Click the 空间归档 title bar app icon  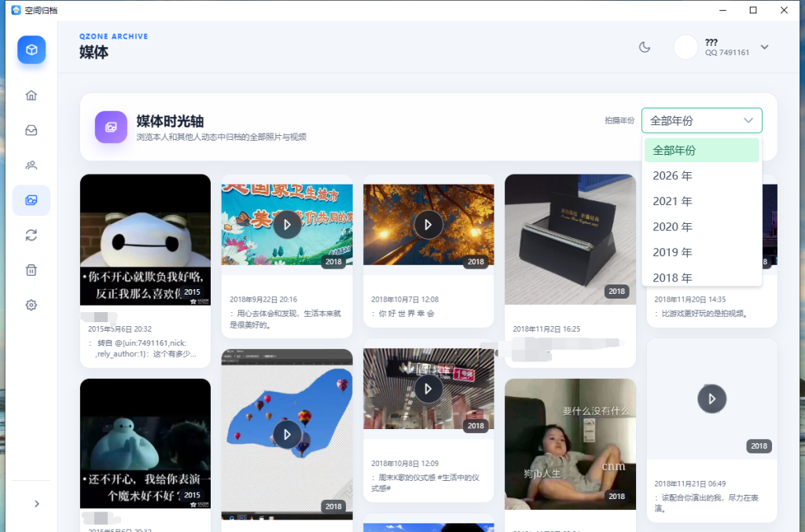(16, 9)
